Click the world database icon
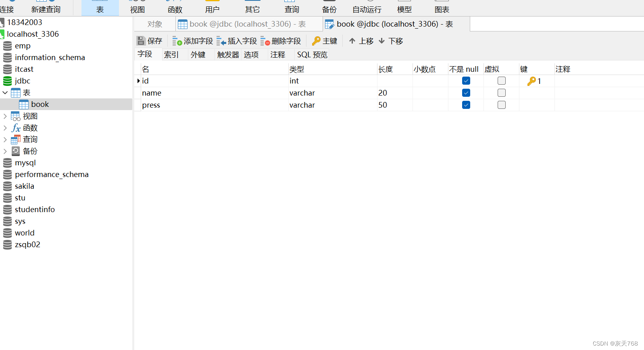Screen dimensions: 644x350 pos(7,233)
